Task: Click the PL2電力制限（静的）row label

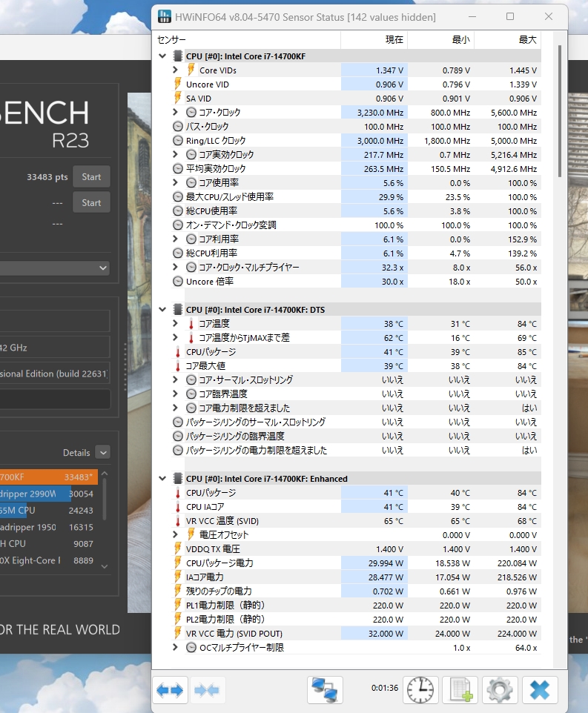Action: (x=225, y=620)
